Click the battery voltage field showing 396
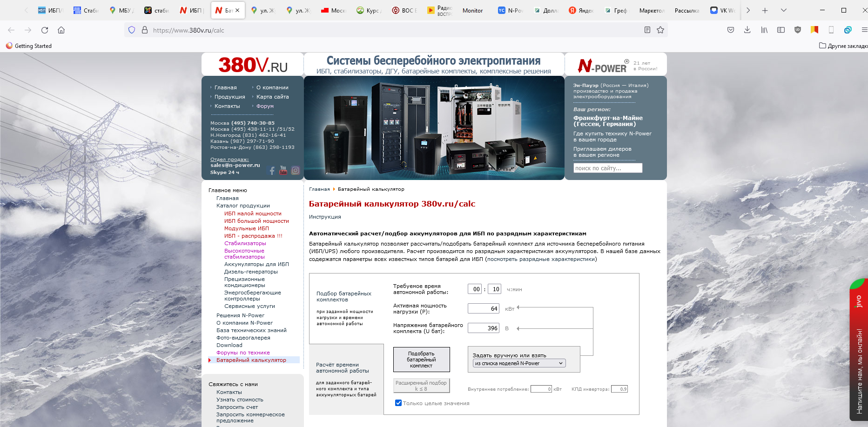868x427 pixels. pos(484,328)
